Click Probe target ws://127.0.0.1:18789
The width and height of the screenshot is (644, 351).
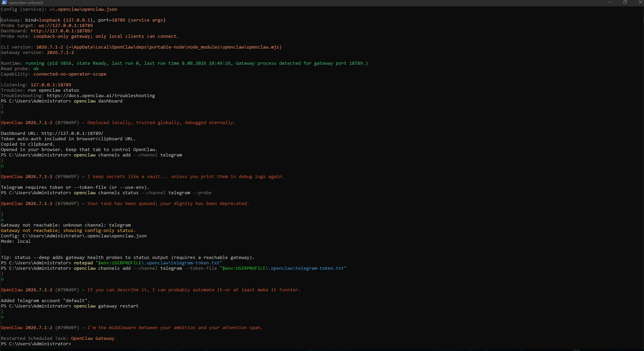(x=47, y=26)
